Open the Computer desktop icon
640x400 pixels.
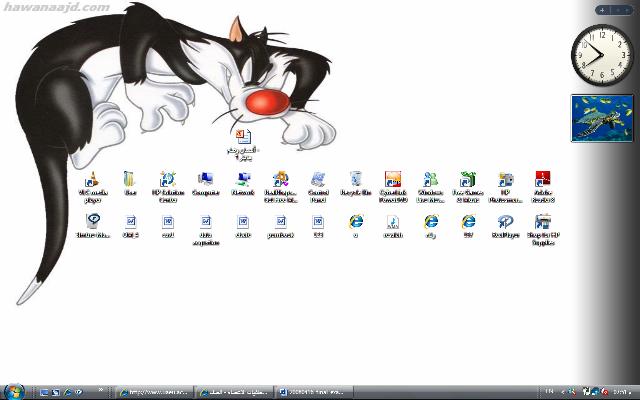click(205, 183)
